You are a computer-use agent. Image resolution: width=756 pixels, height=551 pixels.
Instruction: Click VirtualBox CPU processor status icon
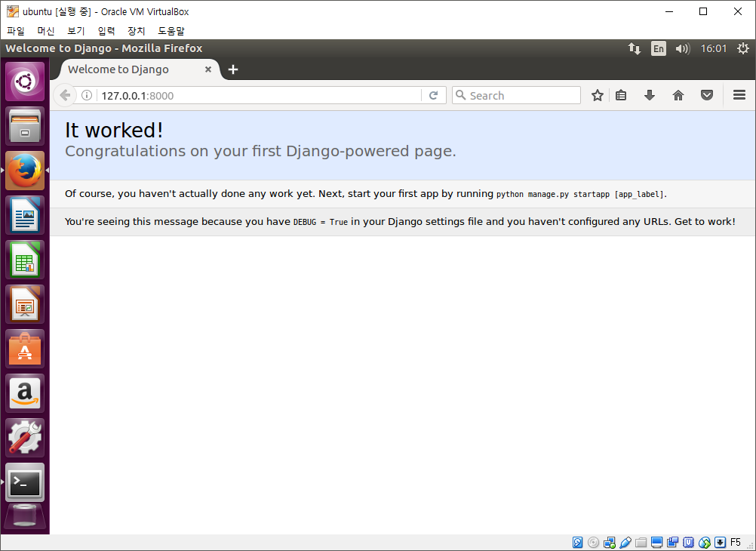689,543
